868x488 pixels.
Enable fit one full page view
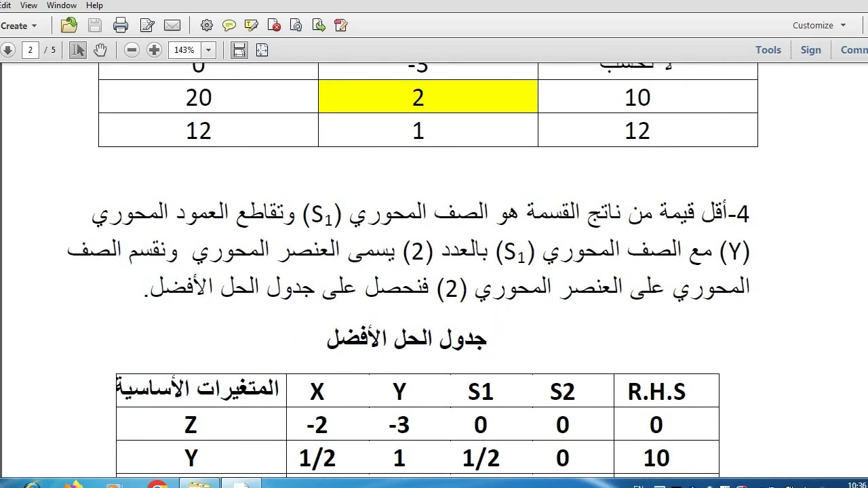262,49
